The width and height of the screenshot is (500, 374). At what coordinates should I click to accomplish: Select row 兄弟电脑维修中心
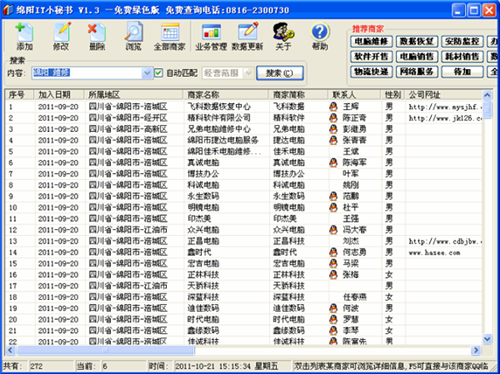pyautogui.click(x=243, y=129)
